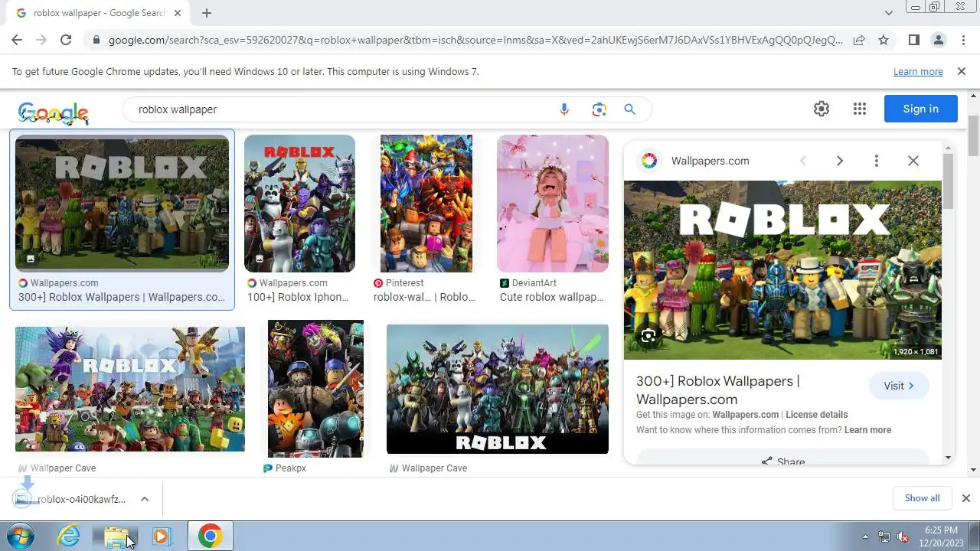Open preview panel three-dot options
Image resolution: width=980 pixels, height=551 pixels.
877,161
